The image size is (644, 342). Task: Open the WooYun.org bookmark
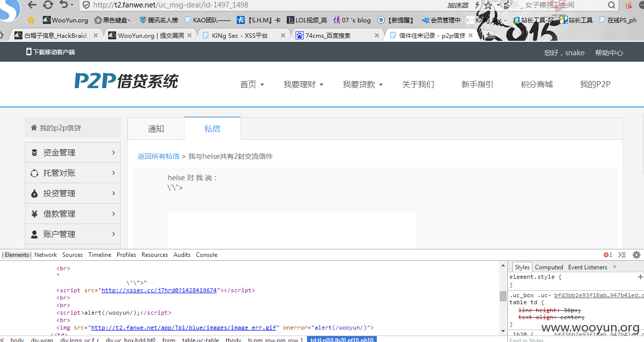[x=65, y=20]
